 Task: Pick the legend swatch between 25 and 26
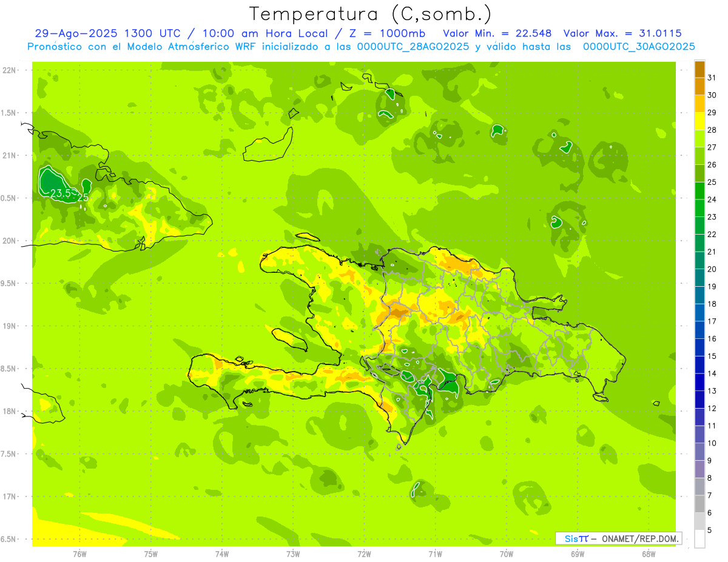tap(699, 173)
